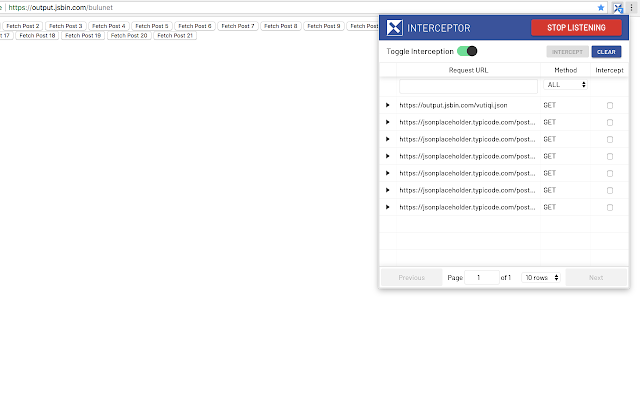Go to Previous page of requests

coord(411,278)
